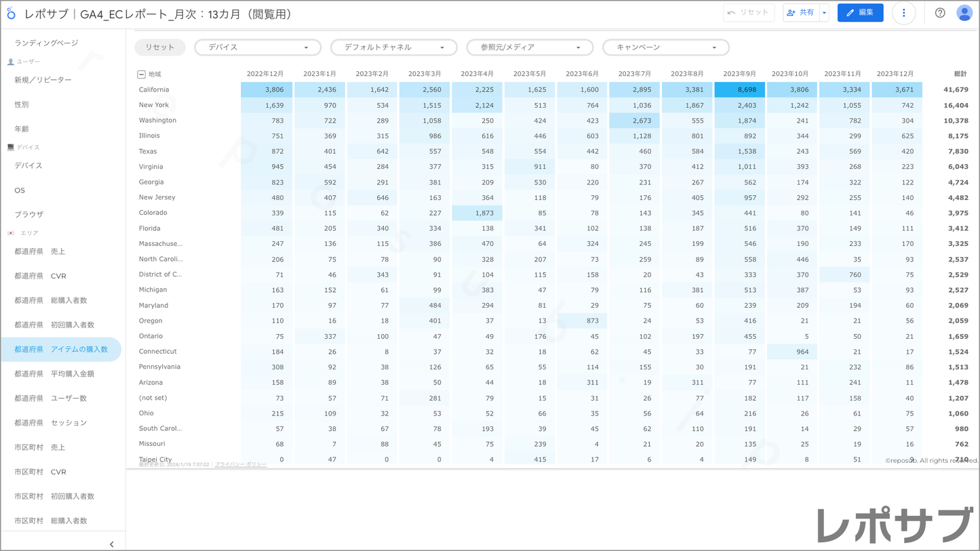Open the プライバシー ポリシー link
This screenshot has height=551, width=980.
[x=240, y=465]
